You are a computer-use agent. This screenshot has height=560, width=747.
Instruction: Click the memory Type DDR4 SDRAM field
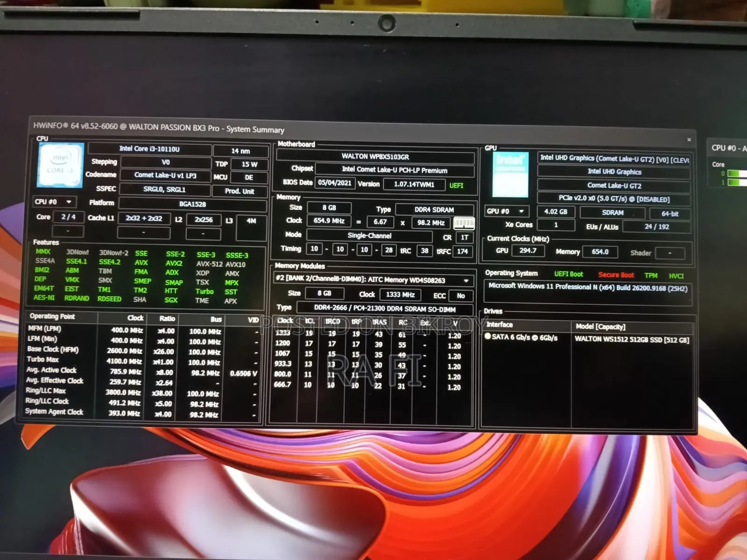(434, 210)
